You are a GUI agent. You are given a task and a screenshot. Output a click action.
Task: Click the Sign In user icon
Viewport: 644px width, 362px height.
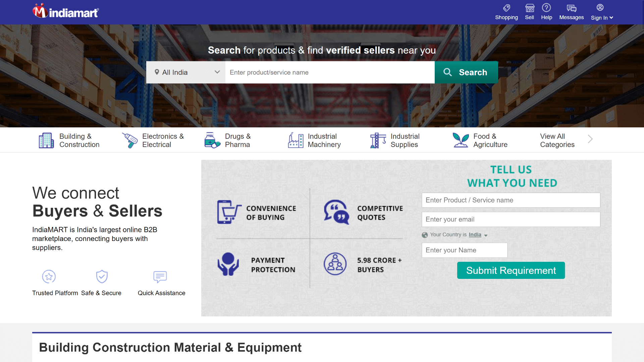coord(600,7)
